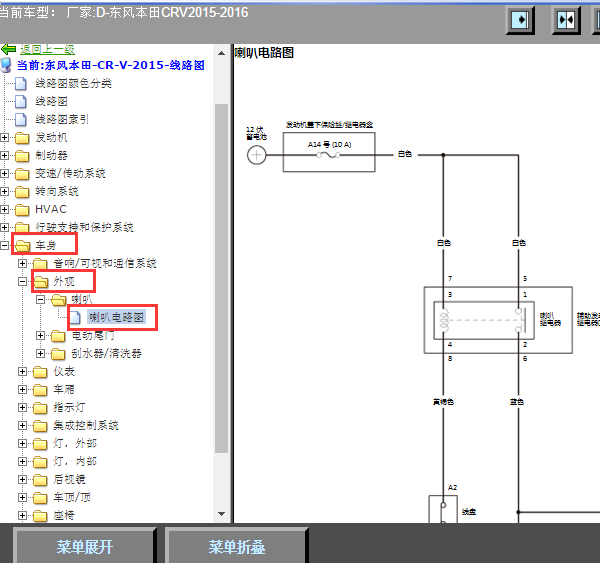Select the 喇叭电路图 tree item
The height and width of the screenshot is (563, 600).
[x=116, y=317]
